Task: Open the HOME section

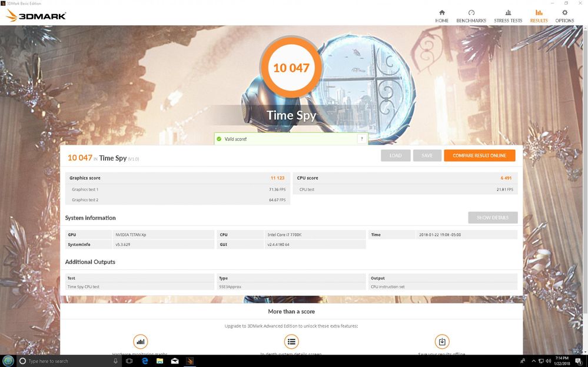Action: (x=442, y=16)
